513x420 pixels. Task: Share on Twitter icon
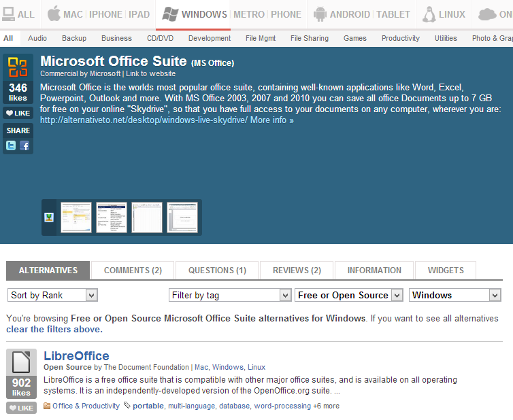click(11, 145)
